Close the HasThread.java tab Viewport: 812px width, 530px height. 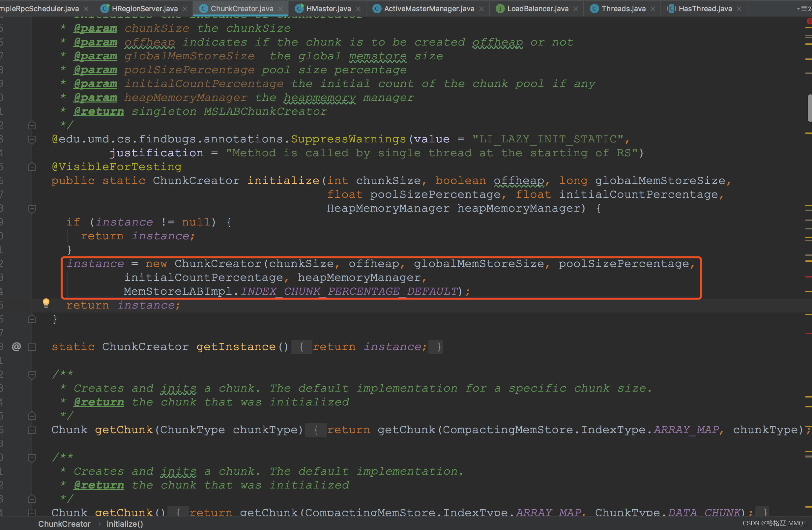pos(739,9)
